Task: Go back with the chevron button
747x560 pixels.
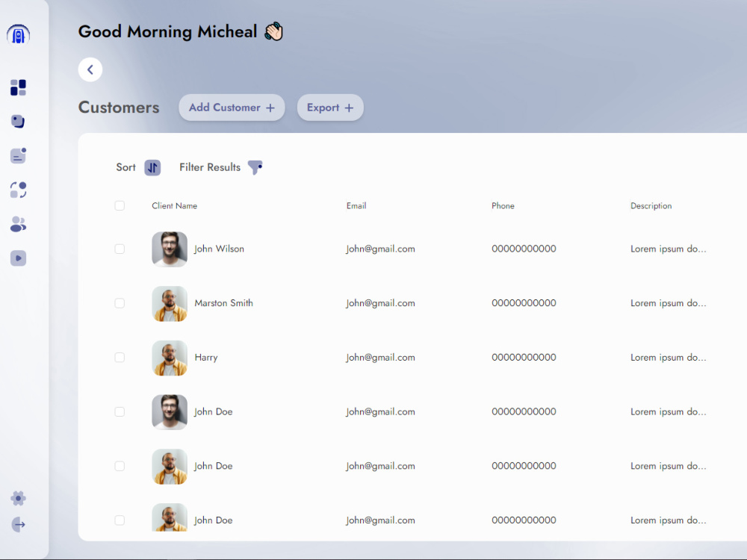Action: (x=90, y=69)
